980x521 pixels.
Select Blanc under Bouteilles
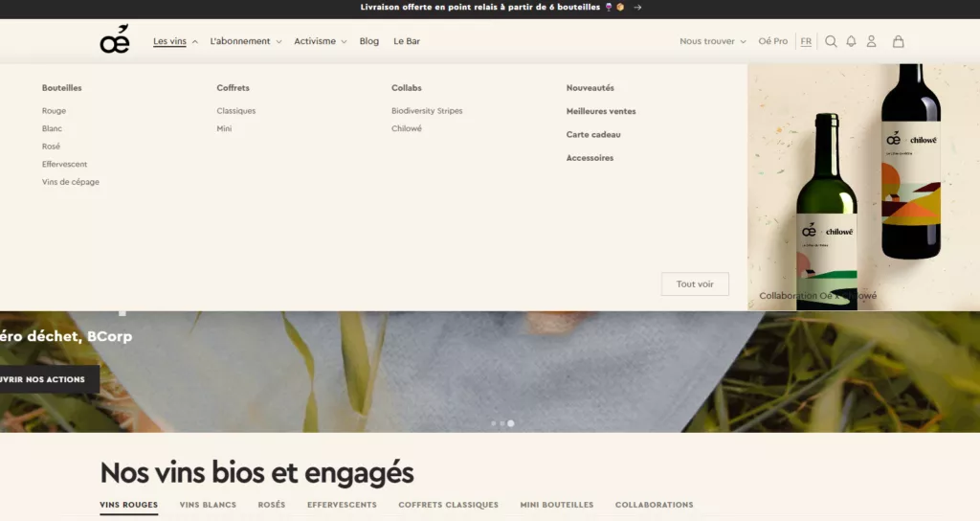52,128
